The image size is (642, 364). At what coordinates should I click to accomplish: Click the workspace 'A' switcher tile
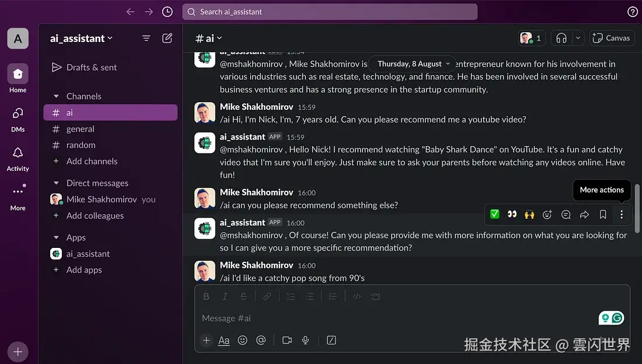18,38
